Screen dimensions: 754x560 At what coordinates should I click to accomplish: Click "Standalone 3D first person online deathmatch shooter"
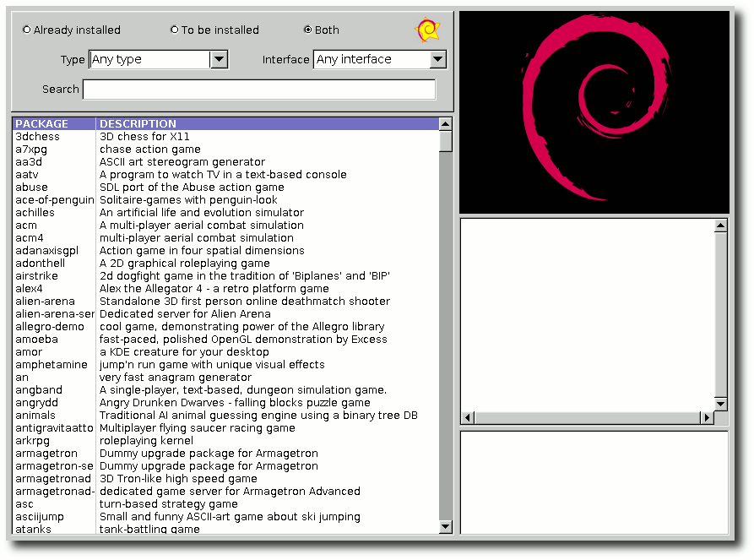(x=245, y=302)
